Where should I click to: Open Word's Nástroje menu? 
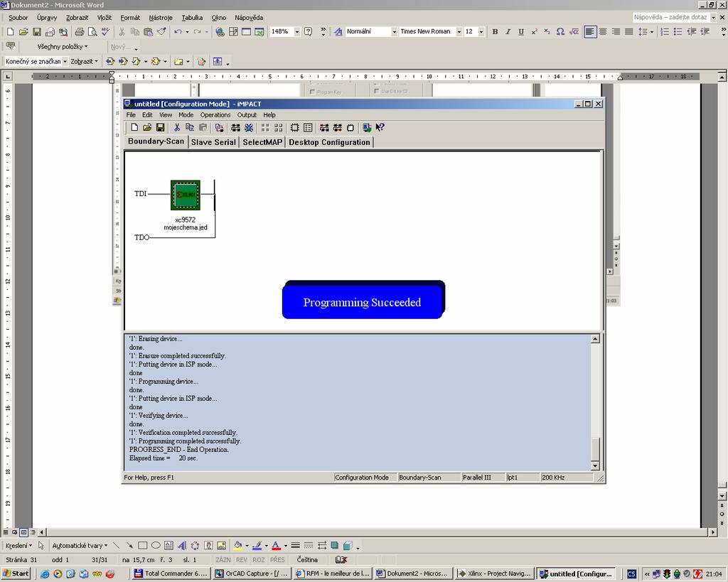[x=161, y=18]
